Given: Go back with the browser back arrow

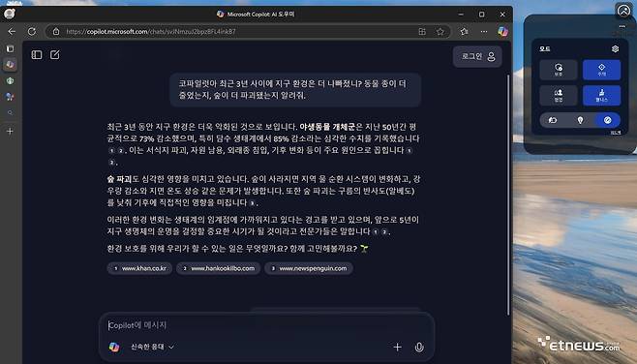Looking at the screenshot, I should tap(12, 31).
